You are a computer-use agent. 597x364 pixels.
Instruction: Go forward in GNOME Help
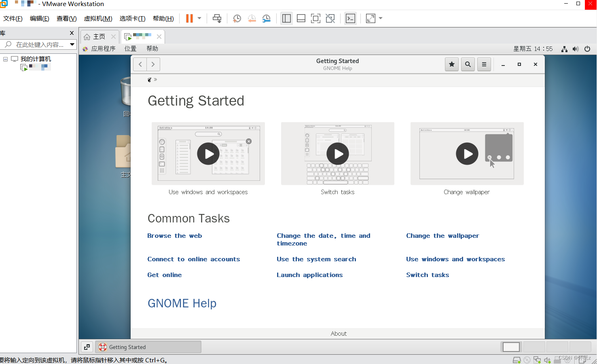[153, 64]
